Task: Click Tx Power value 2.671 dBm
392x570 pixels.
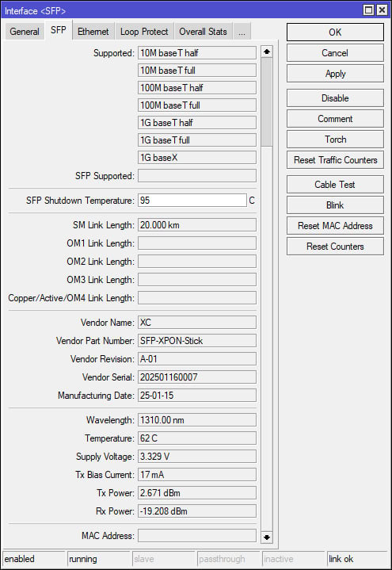Action: coord(197,493)
